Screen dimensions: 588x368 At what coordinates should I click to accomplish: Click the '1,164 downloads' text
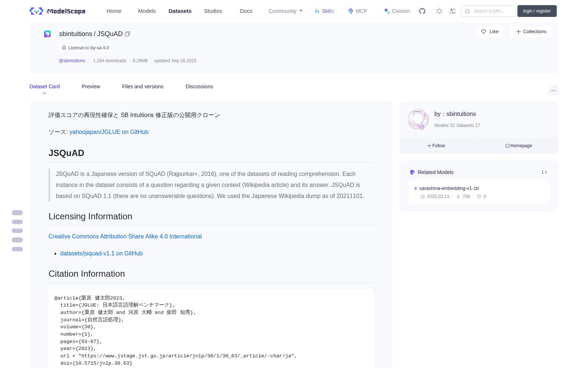[x=110, y=61]
